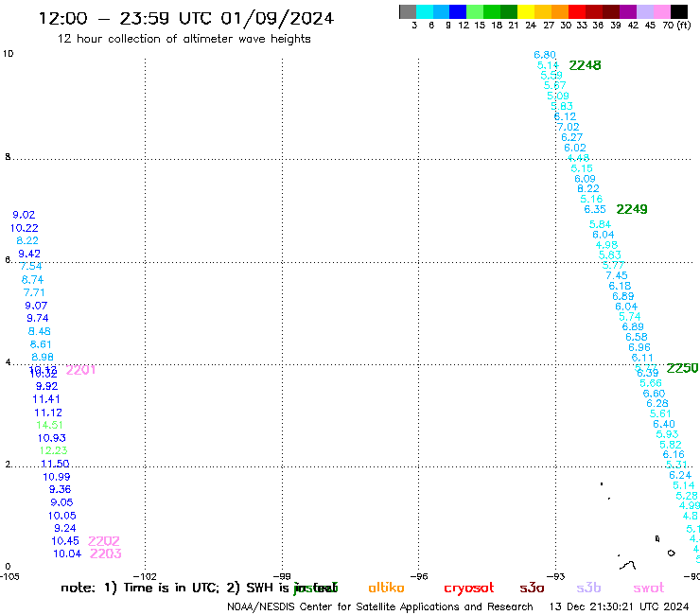
Task: Click the wave height value 6.24
Action: (x=680, y=475)
